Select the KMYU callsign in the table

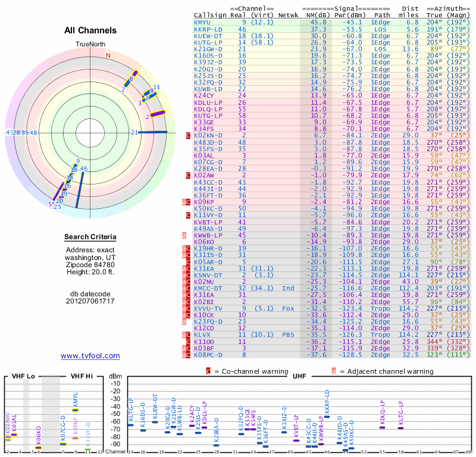pos(202,22)
